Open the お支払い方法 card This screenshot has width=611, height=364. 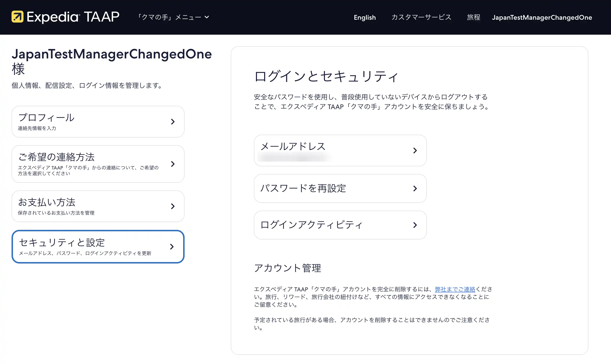point(98,206)
